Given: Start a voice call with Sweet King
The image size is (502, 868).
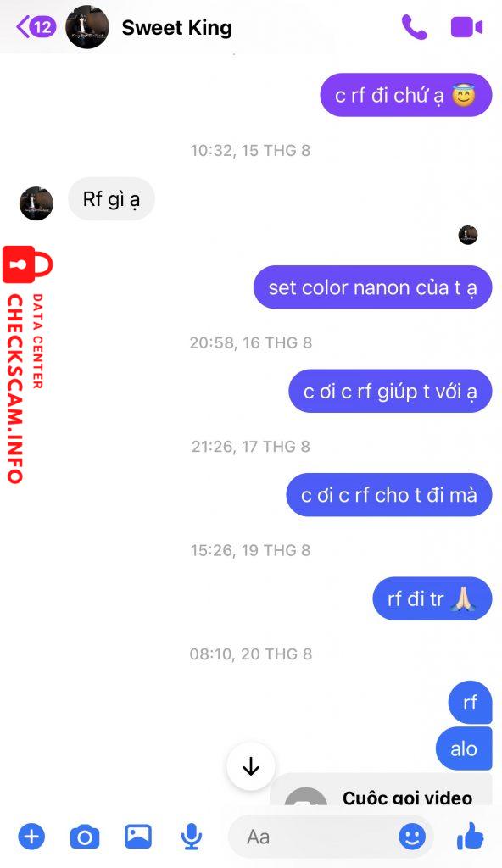Looking at the screenshot, I should click(x=414, y=26).
